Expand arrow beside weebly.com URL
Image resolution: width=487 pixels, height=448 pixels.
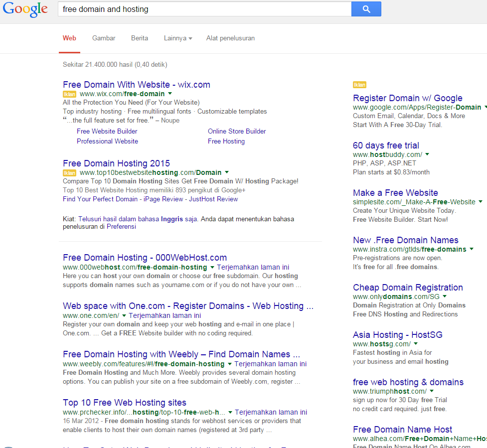[229, 364]
